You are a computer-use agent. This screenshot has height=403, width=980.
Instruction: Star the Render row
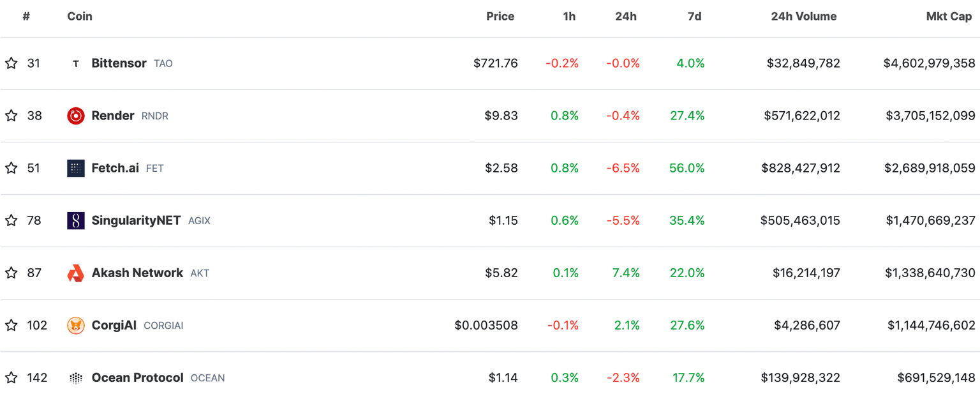(11, 116)
